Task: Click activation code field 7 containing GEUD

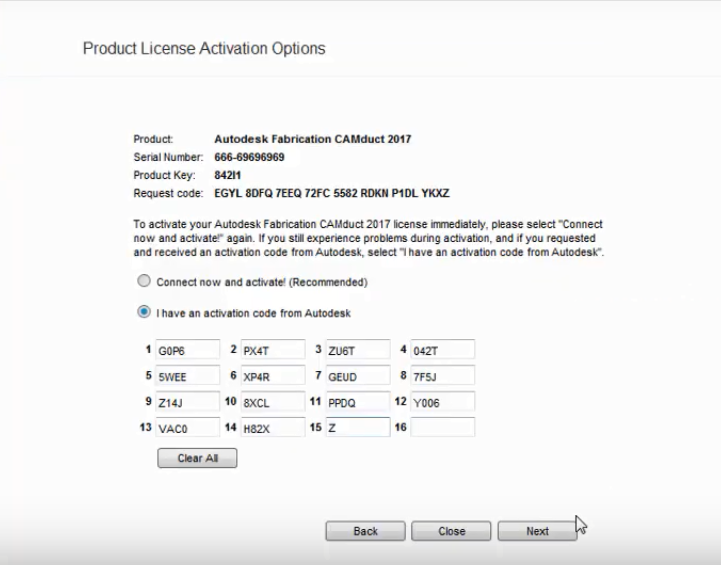Action: click(x=358, y=376)
